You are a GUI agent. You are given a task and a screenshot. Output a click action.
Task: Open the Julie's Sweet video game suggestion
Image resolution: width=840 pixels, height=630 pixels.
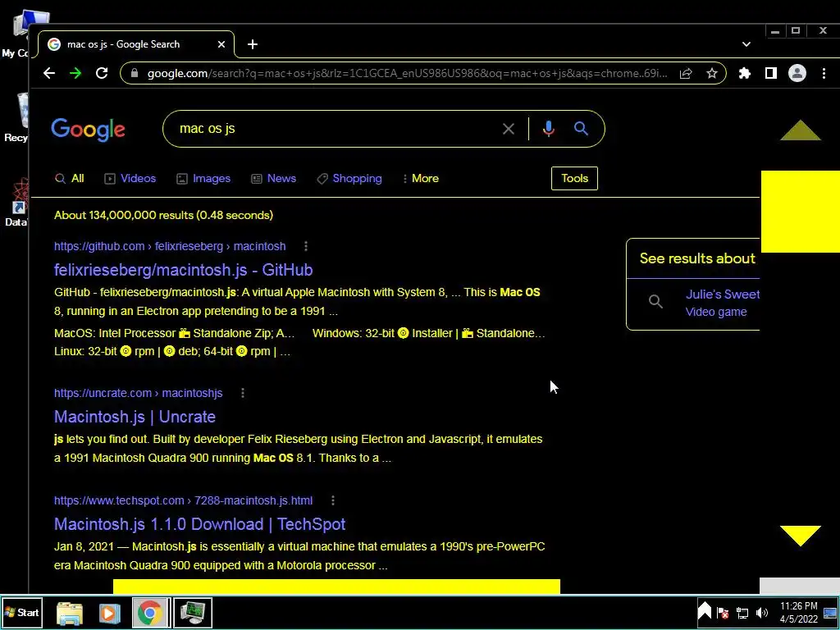pos(722,303)
